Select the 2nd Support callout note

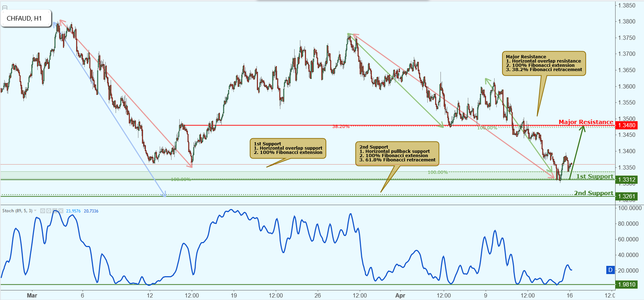click(x=397, y=154)
